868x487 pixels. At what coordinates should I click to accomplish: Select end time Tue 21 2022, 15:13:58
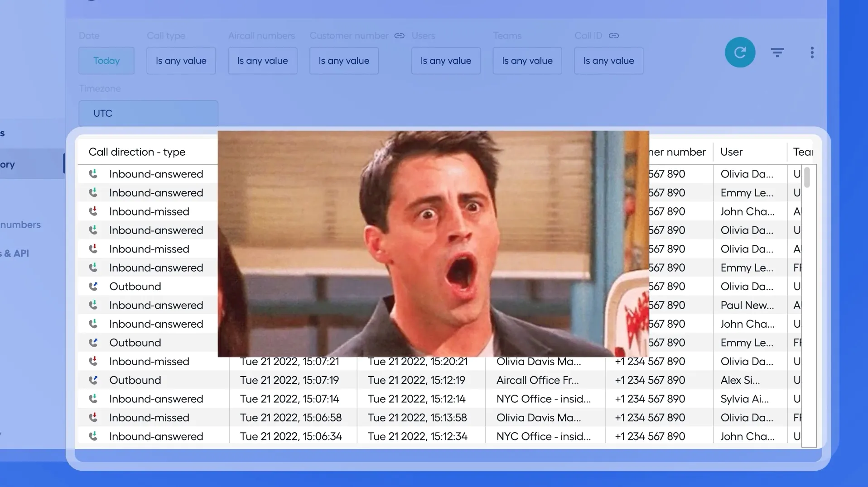tap(418, 417)
